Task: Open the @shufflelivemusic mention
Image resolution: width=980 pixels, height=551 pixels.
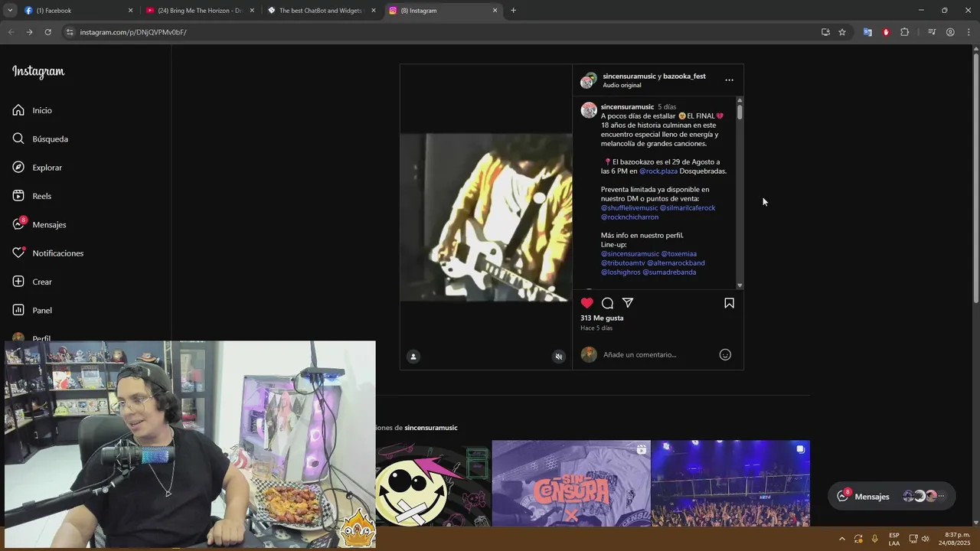Action: pyautogui.click(x=629, y=208)
